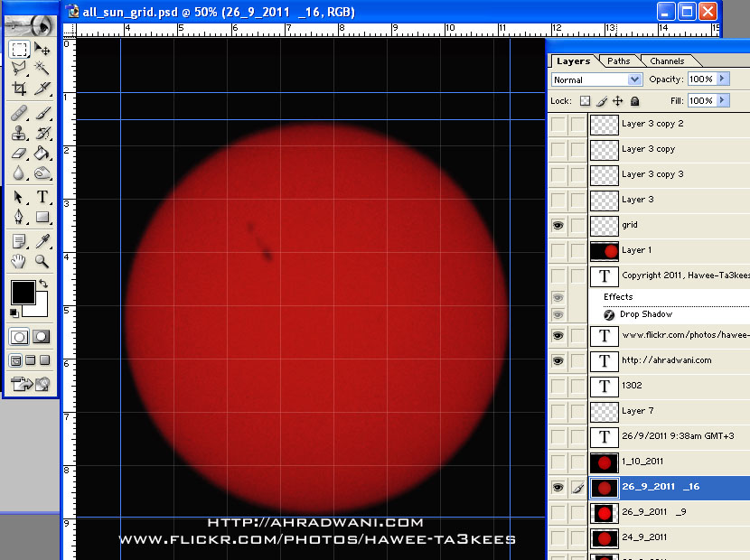Switch to the Channels tab
Image resolution: width=750 pixels, height=560 pixels.
coord(667,61)
